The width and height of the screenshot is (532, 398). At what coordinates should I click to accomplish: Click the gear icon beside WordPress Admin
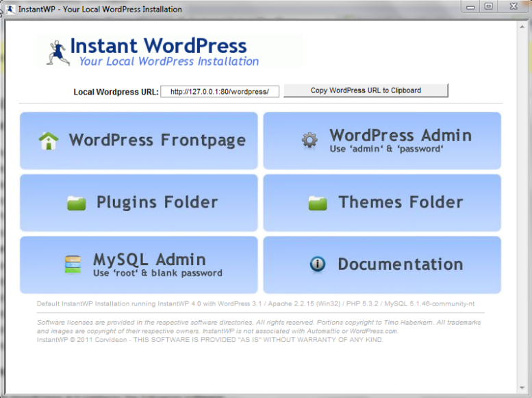[x=309, y=140]
